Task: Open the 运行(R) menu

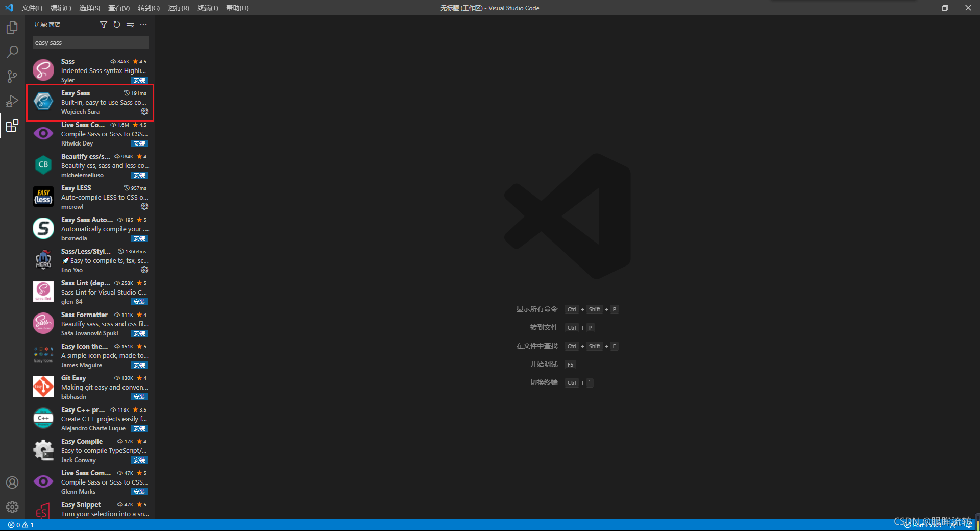Action: 178,8
